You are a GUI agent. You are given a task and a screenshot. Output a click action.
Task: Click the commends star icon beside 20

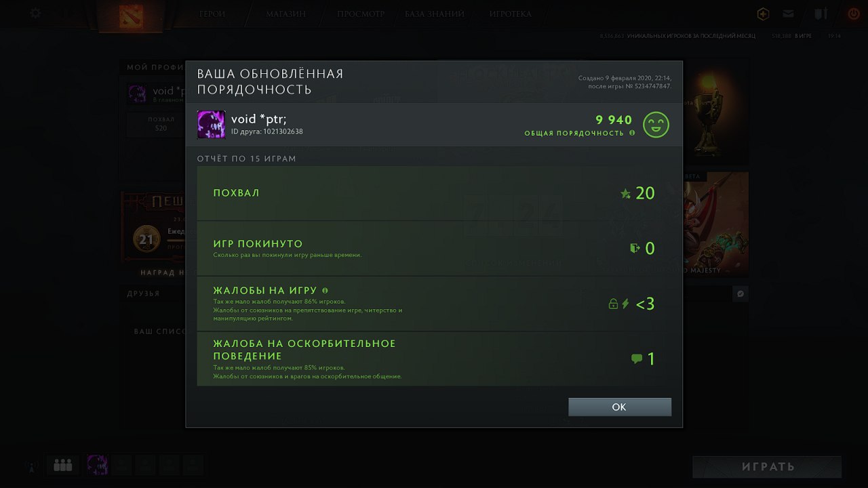click(625, 194)
